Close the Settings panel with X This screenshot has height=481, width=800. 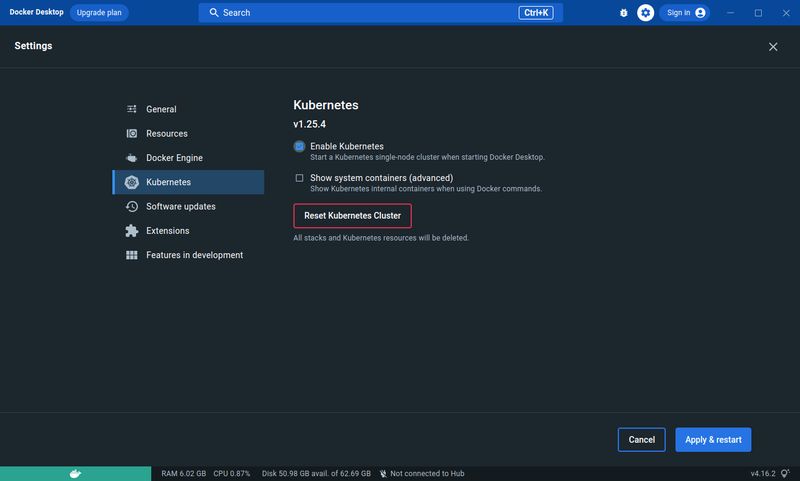[772, 47]
